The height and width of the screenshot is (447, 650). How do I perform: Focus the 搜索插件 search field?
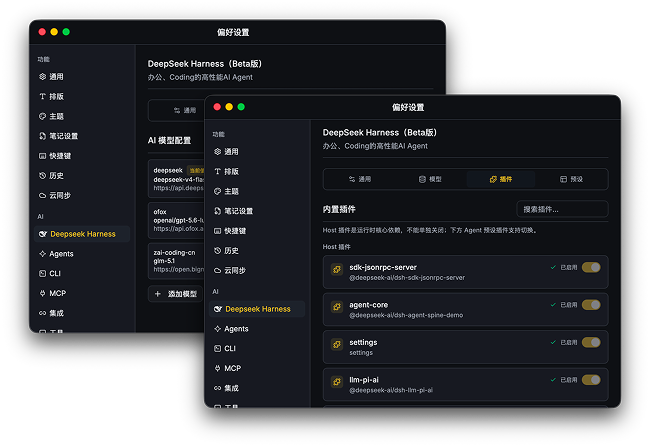562,209
